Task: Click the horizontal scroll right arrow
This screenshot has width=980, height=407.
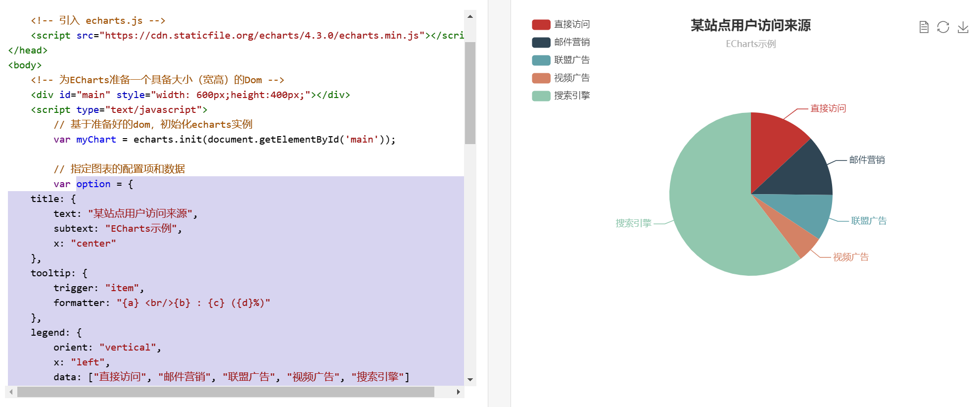Action: tap(458, 392)
